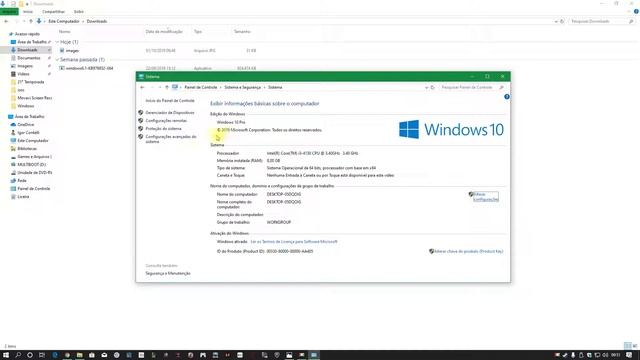Select Painel de Controle breadcrumb in Sistema window

(x=200, y=87)
